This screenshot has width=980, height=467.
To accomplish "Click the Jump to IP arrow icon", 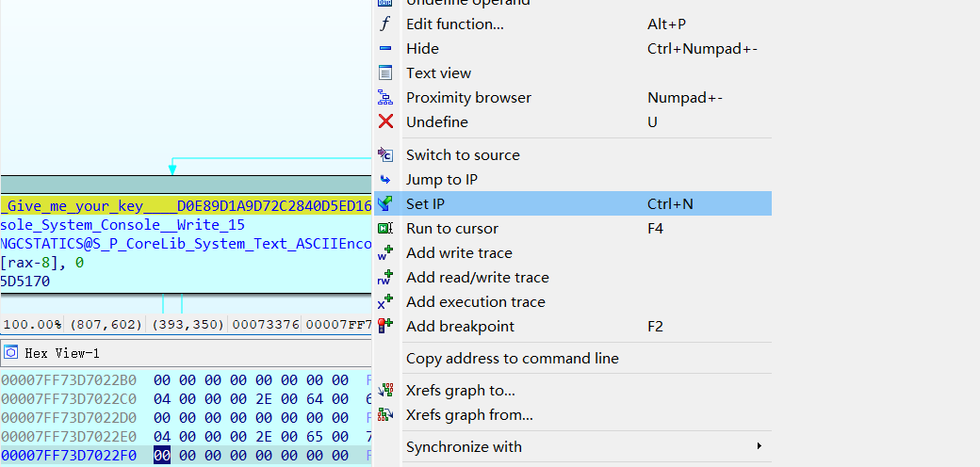I will tap(384, 180).
